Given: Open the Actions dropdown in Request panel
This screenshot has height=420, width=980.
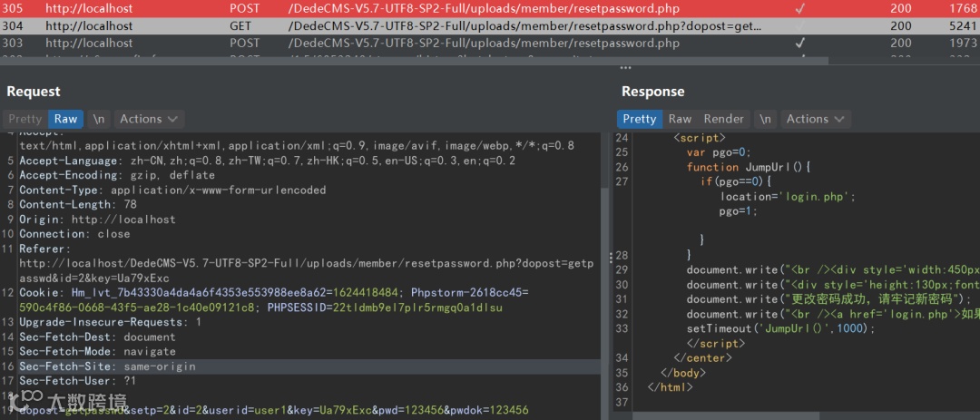Looking at the screenshot, I should (x=149, y=119).
